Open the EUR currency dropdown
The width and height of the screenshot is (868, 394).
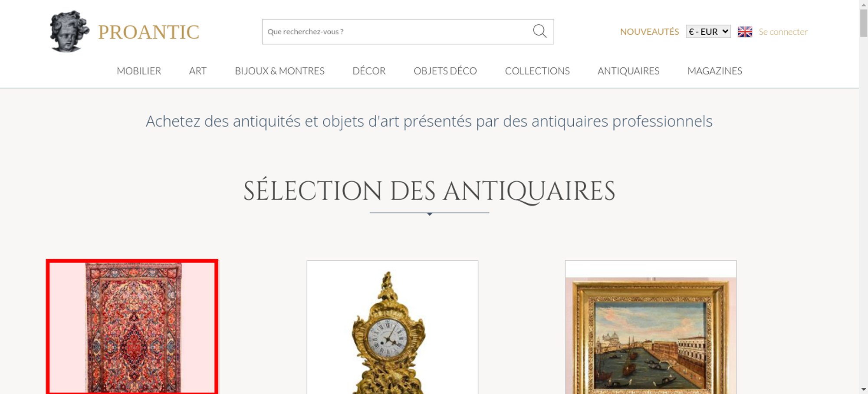pyautogui.click(x=708, y=32)
